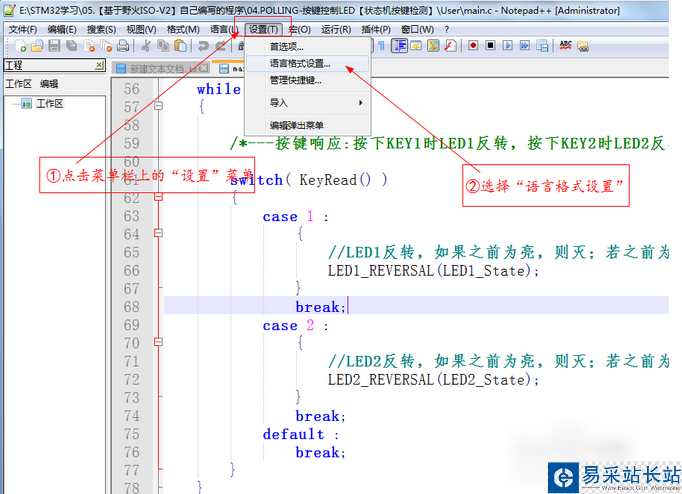This screenshot has width=682, height=494.
Task: Start macro recording with red circle icon
Action: click(472, 46)
